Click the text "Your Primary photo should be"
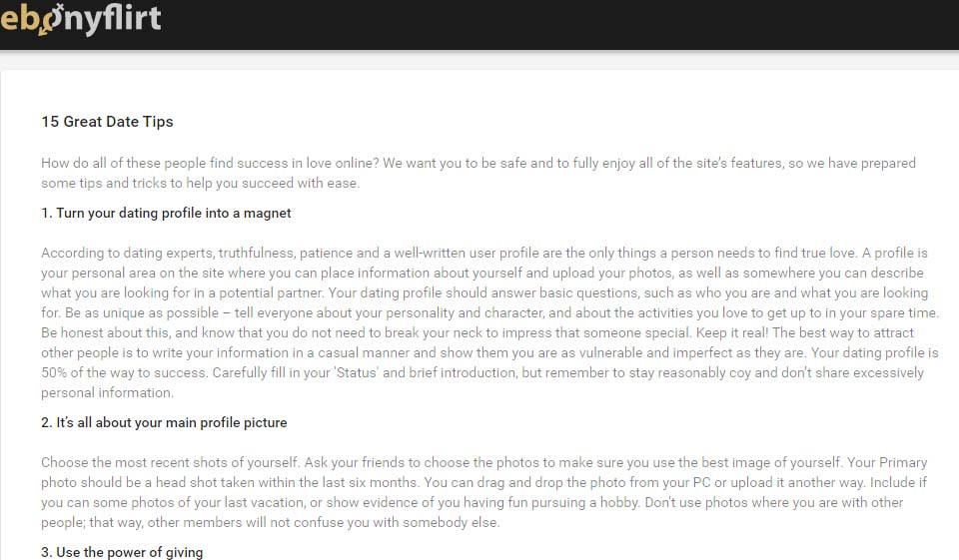 (x=889, y=462)
